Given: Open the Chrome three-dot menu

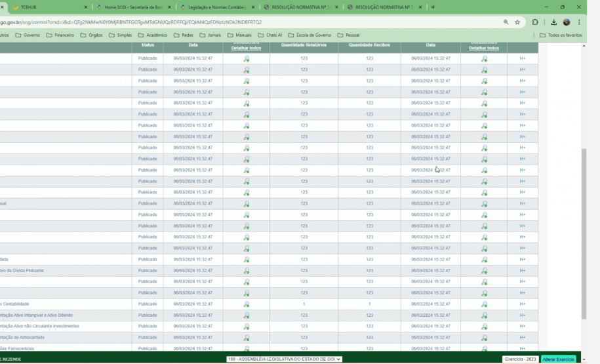Looking at the screenshot, I should coord(579,22).
